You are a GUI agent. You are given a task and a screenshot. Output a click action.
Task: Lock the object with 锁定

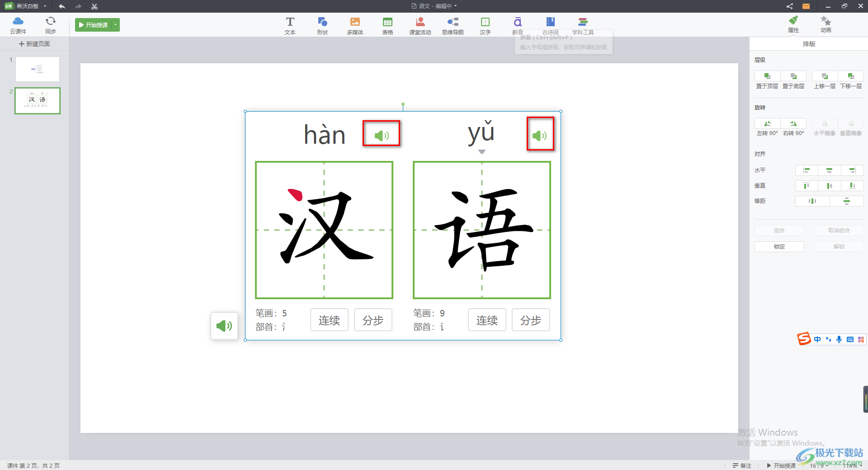click(x=779, y=247)
